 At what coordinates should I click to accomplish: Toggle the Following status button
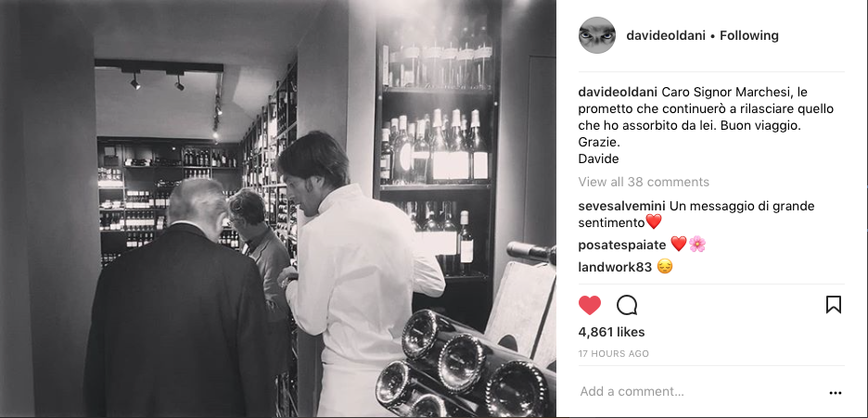[749, 35]
